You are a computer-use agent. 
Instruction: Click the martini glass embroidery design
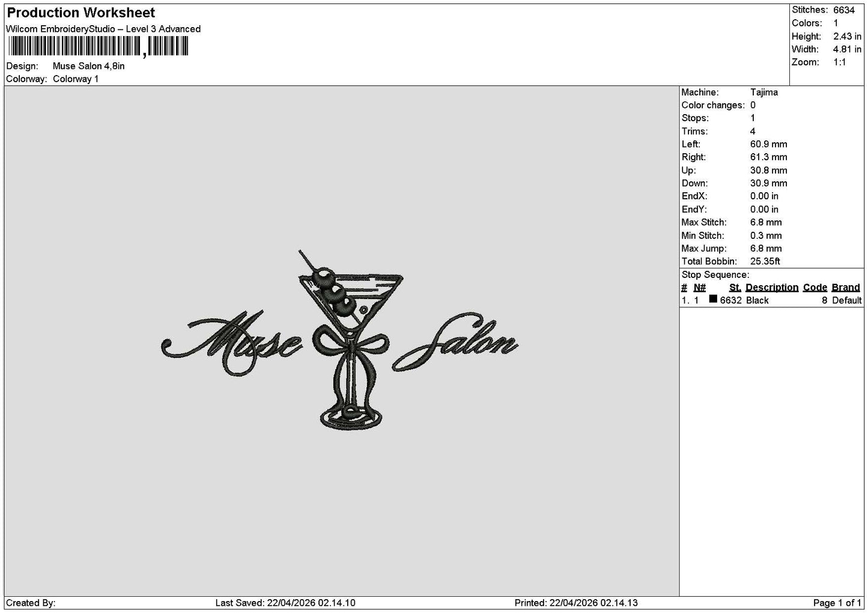[350, 340]
